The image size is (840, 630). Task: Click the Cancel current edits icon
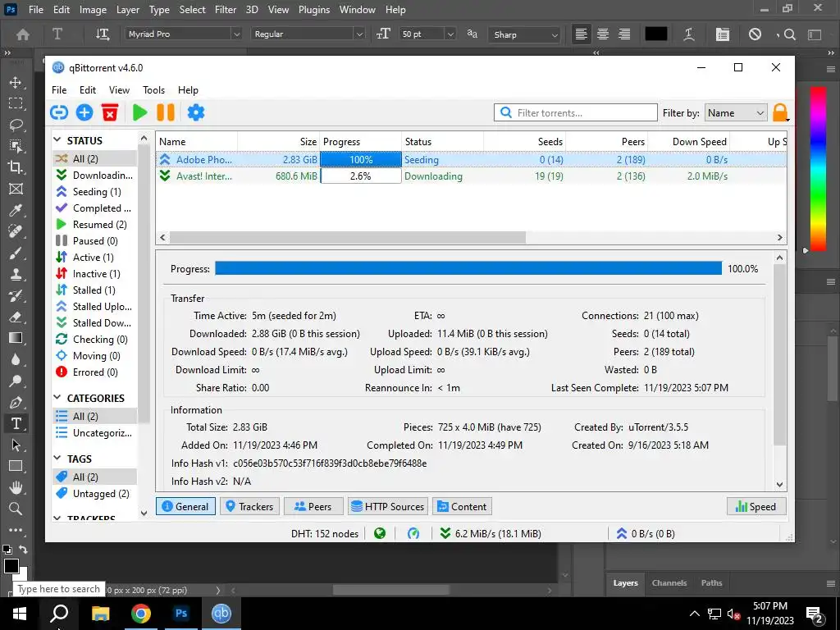pos(755,34)
